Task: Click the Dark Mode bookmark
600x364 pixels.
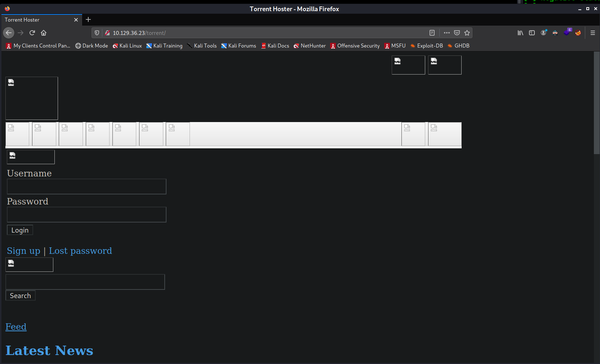Action: click(x=92, y=46)
